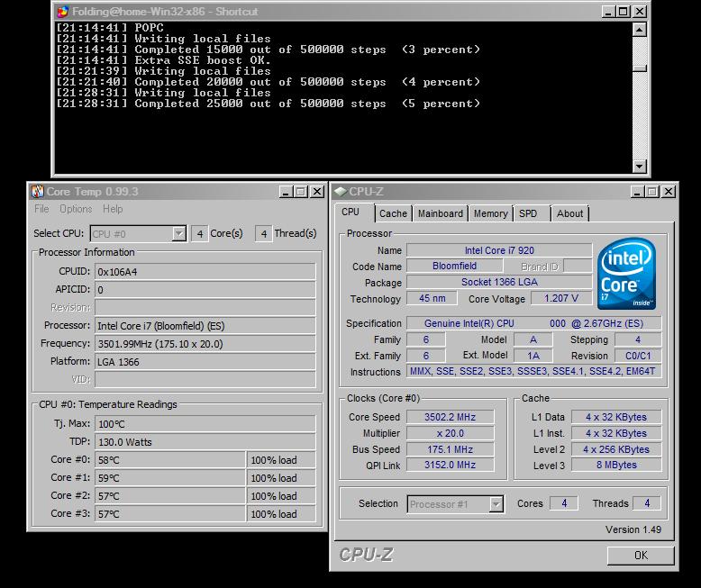The height and width of the screenshot is (588, 701).
Task: Open the File menu in Core Temp
Action: [x=41, y=209]
